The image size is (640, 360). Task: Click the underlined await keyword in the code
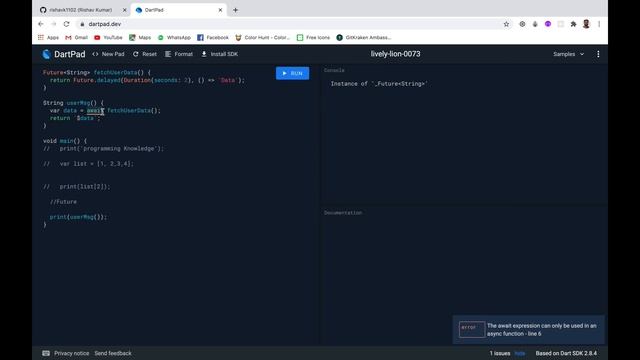(x=95, y=111)
